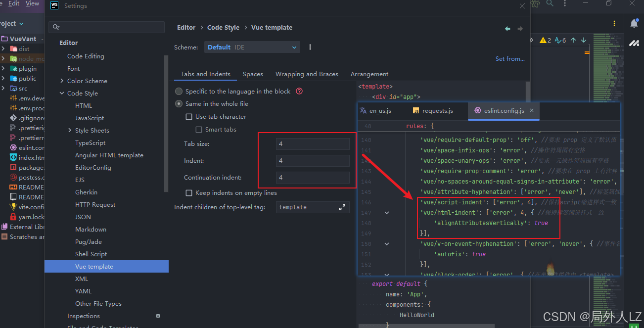Screen dimensions: 644x328
Task: Click into the Indent field
Action: [313, 161]
